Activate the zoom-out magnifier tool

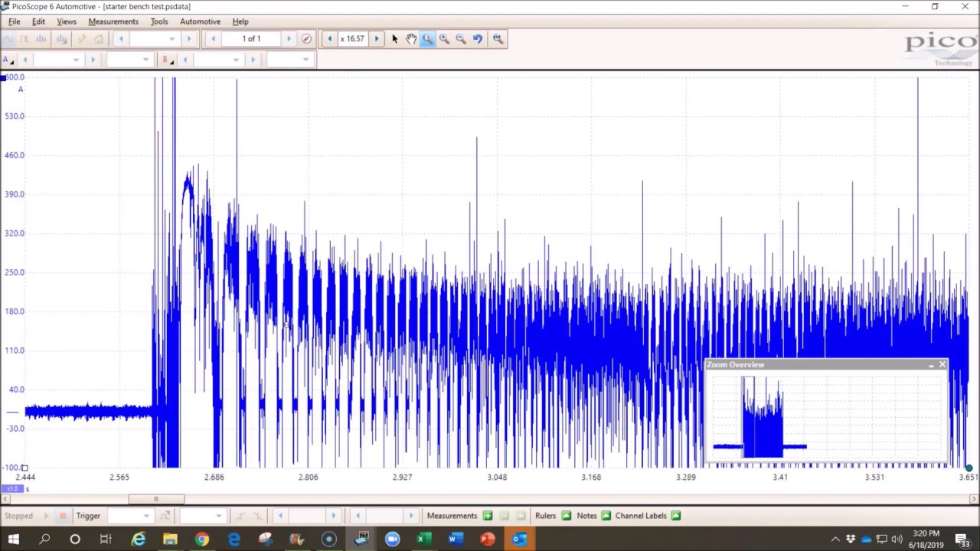click(461, 38)
